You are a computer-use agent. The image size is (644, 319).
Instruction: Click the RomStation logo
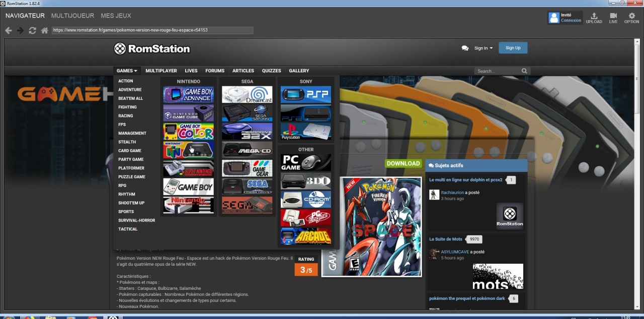pyautogui.click(x=152, y=48)
